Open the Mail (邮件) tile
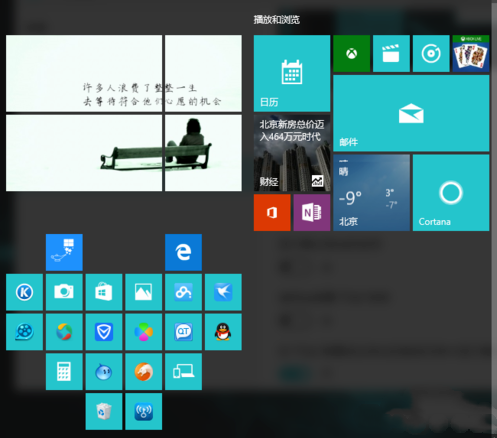 411,113
